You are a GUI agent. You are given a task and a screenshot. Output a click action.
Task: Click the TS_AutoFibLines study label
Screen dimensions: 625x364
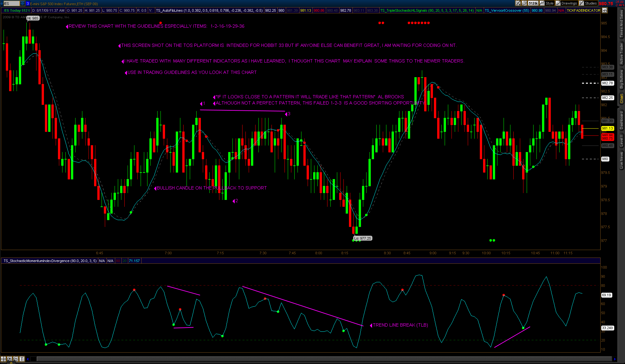[209, 10]
